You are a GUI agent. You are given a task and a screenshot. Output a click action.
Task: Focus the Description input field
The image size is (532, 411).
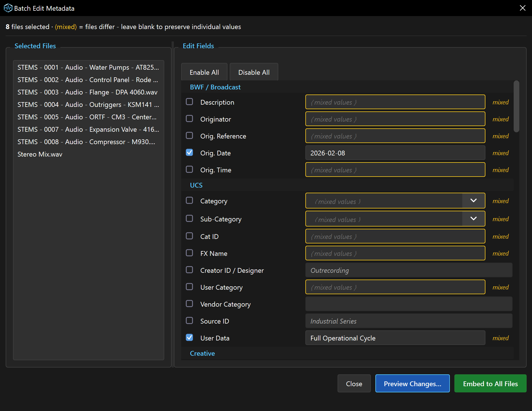click(395, 102)
